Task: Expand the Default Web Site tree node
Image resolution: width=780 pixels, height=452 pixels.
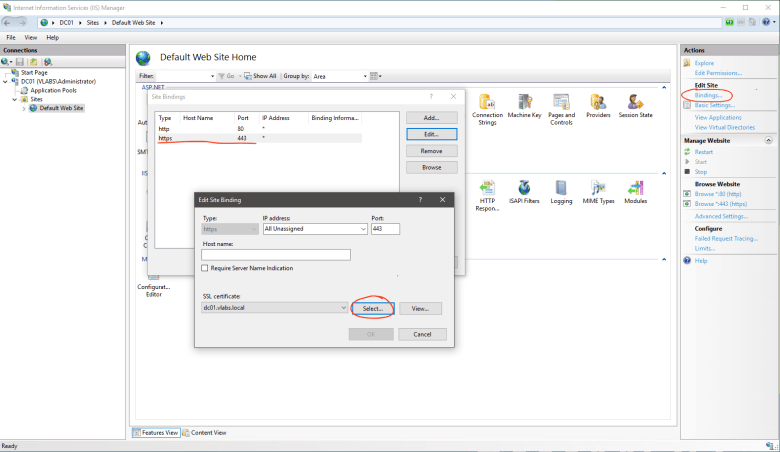Action: [23, 108]
